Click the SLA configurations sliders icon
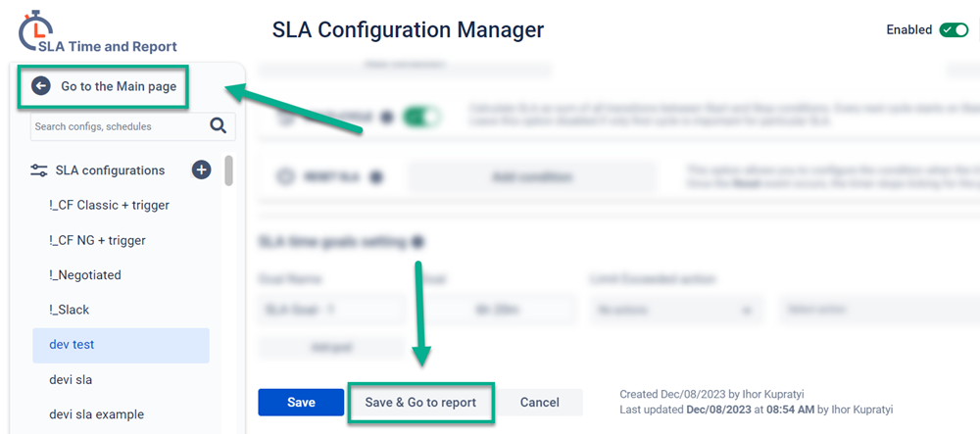The image size is (980, 434). [39, 170]
